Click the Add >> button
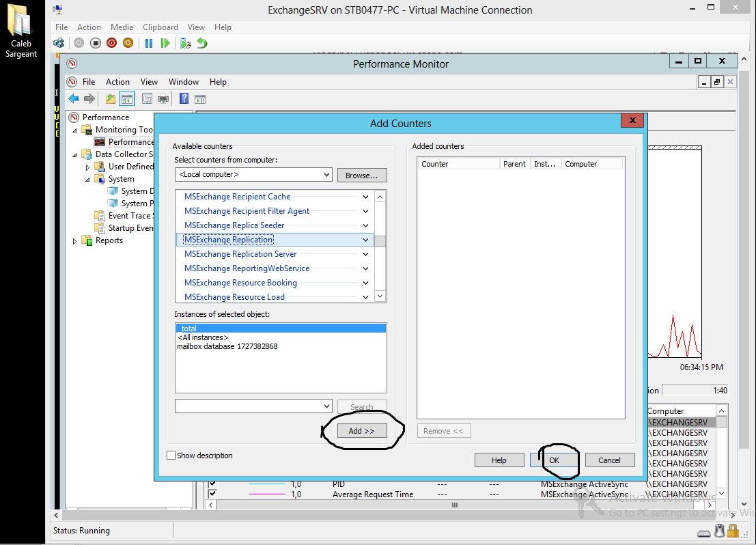Image resolution: width=756 pixels, height=545 pixels. point(361,431)
